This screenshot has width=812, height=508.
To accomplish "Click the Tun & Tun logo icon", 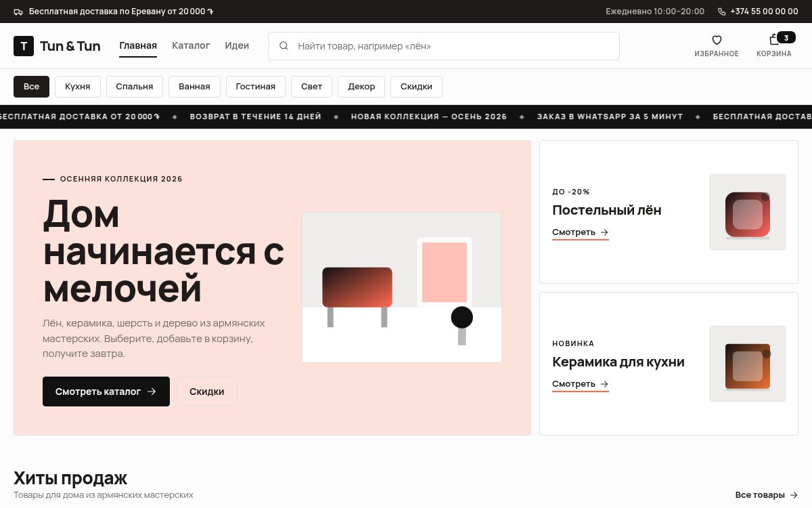I will tap(24, 46).
